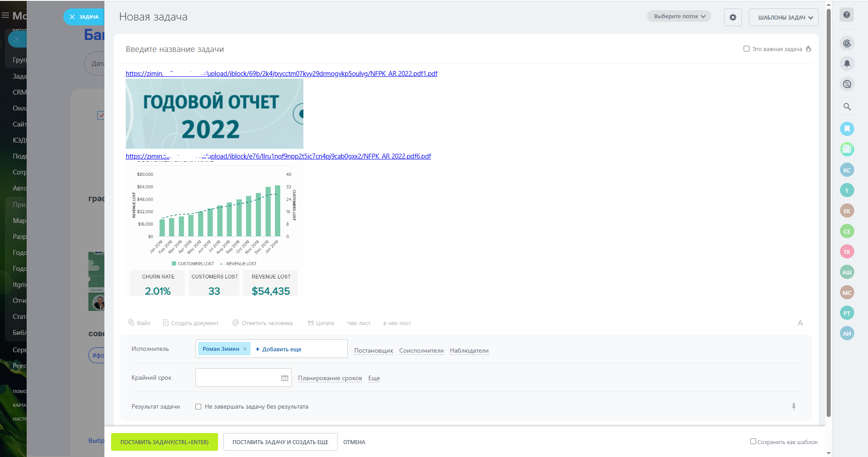Click the help question mark icon
The image size is (868, 457).
[847, 15]
